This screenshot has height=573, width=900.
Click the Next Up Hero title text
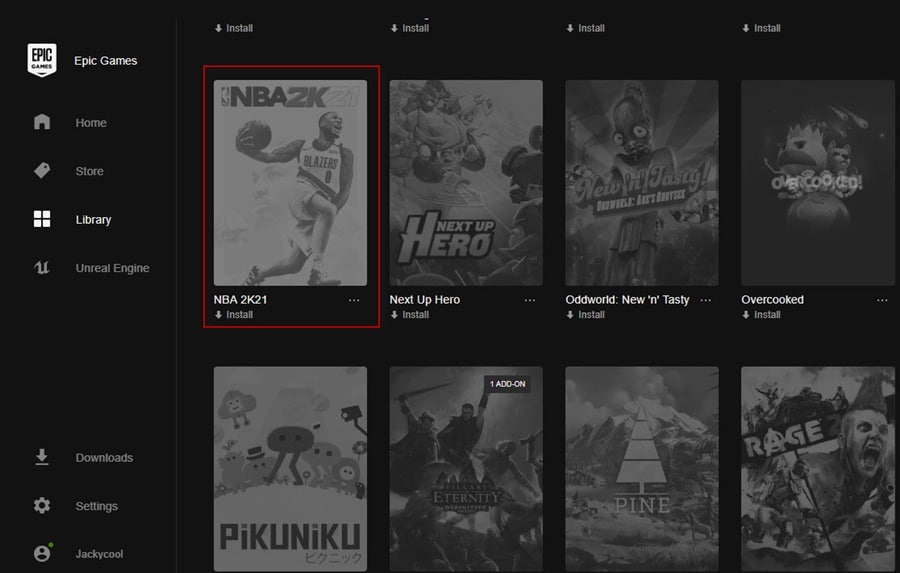click(x=425, y=300)
